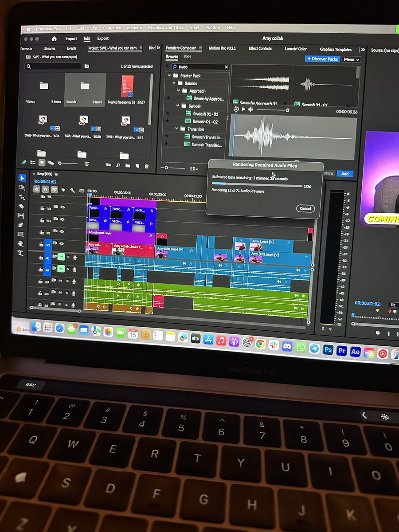Collapse the Approach folder
399x532 pixels.
(x=179, y=90)
